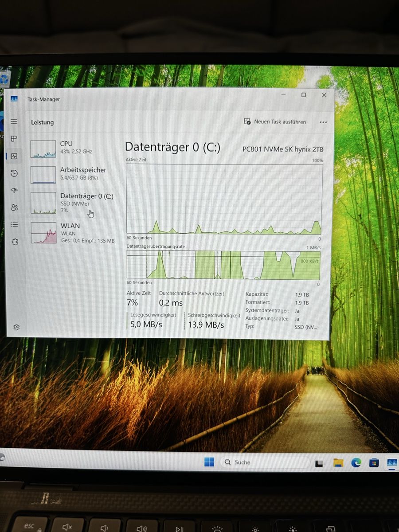399x532 pixels.
Task: Launch Microsoft Edge from the taskbar
Action: pos(356,463)
